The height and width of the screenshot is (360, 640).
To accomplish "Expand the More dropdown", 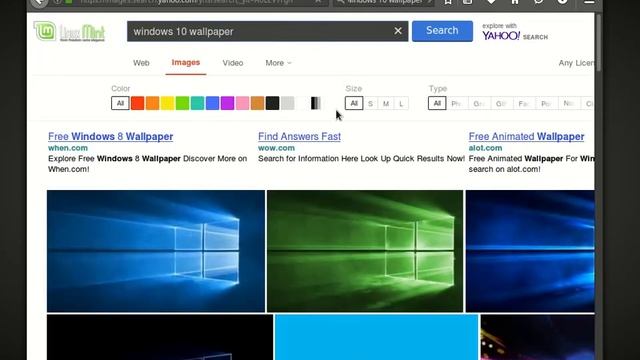I will (x=278, y=63).
